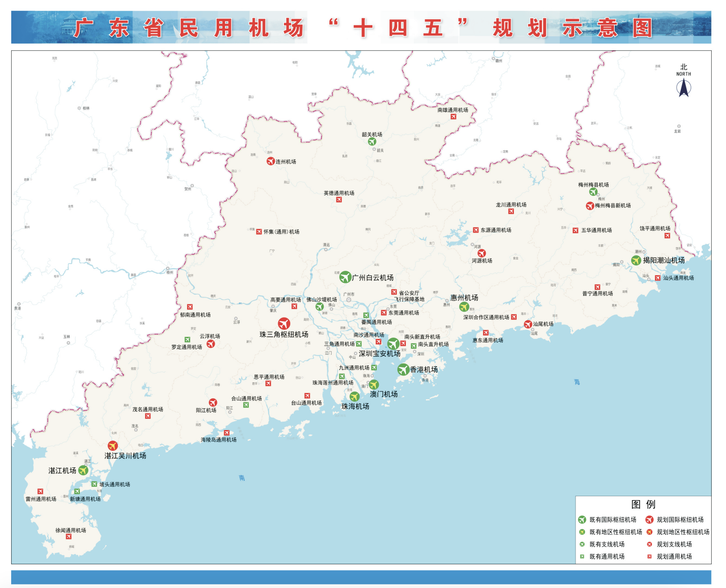
Task: Click the 广州白云机场 green airport icon
Action: [x=345, y=277]
